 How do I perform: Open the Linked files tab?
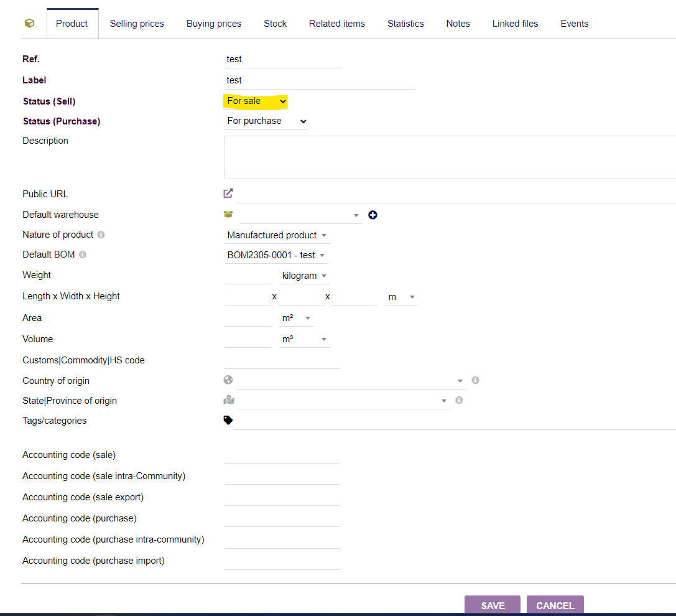click(x=515, y=24)
